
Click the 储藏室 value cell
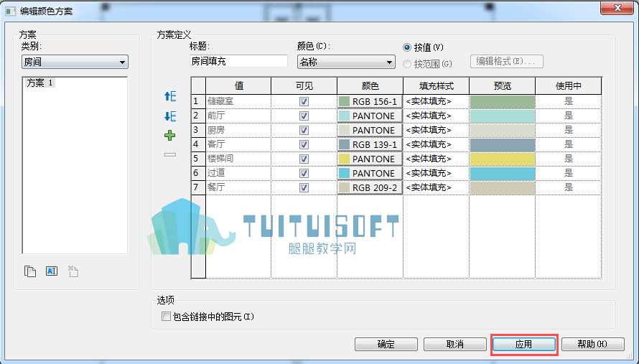click(x=238, y=101)
